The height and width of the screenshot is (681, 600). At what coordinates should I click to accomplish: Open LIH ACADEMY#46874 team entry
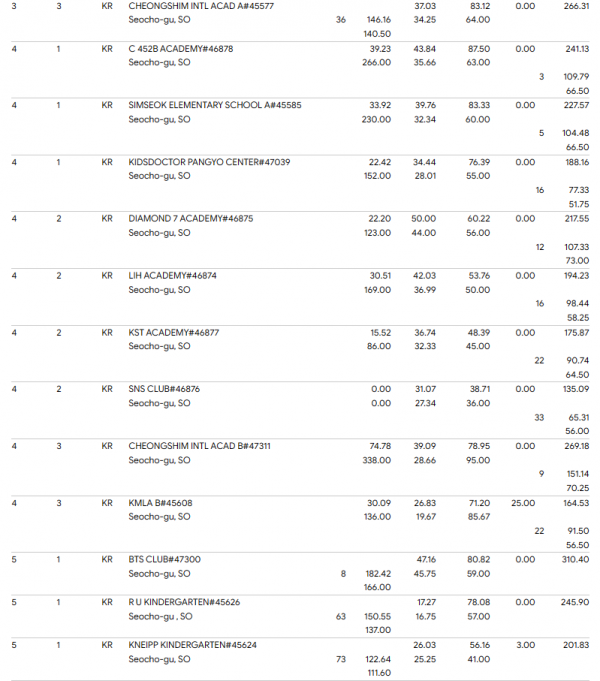coord(172,276)
